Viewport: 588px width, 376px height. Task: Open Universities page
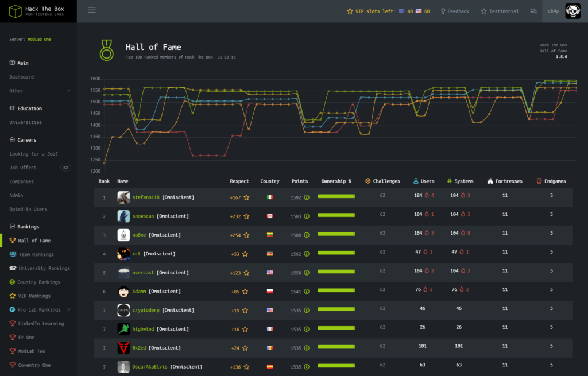point(25,122)
